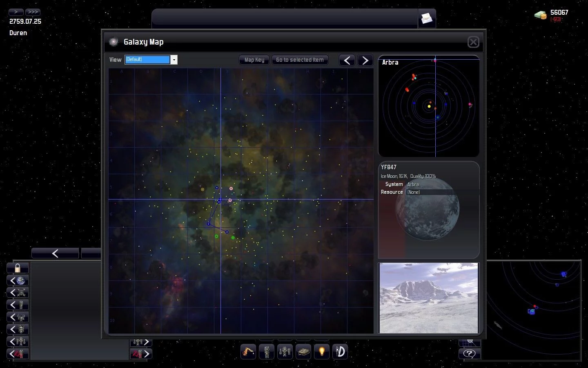This screenshot has height=368, width=588.
Task: Click the Map Key button
Action: coord(254,60)
